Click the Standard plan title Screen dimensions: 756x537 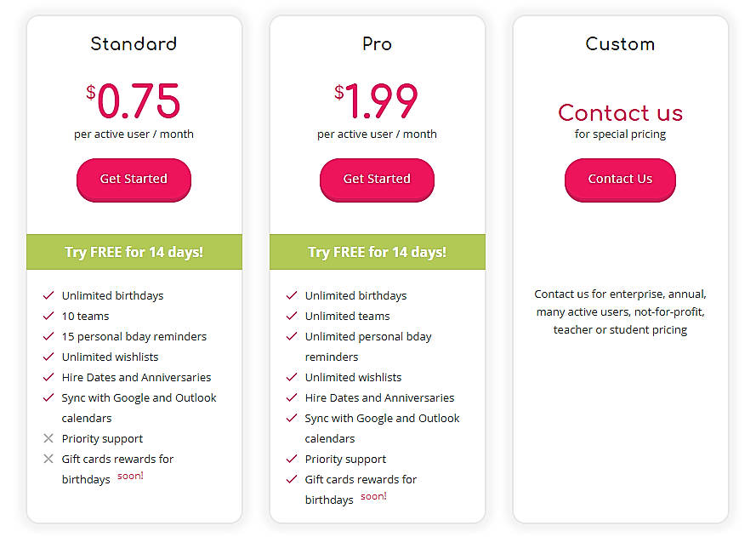point(134,43)
